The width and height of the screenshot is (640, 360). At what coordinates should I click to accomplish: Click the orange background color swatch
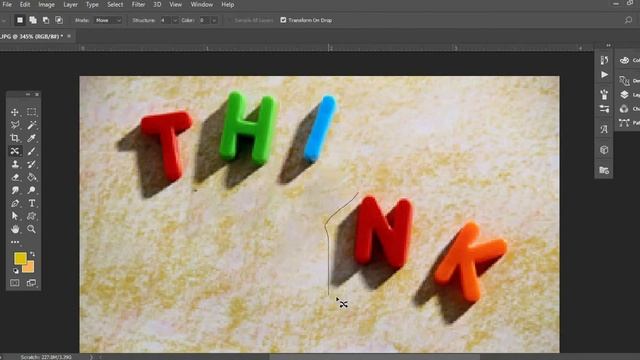pos(29,267)
